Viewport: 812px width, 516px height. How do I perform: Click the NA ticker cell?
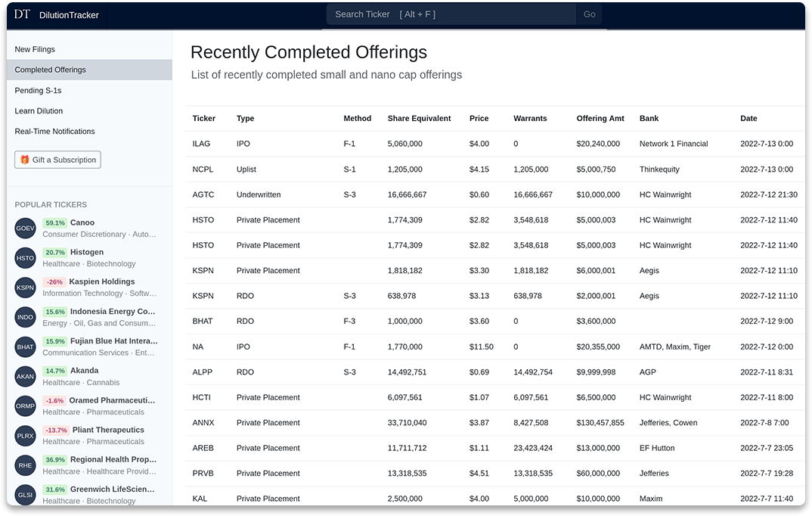click(198, 347)
